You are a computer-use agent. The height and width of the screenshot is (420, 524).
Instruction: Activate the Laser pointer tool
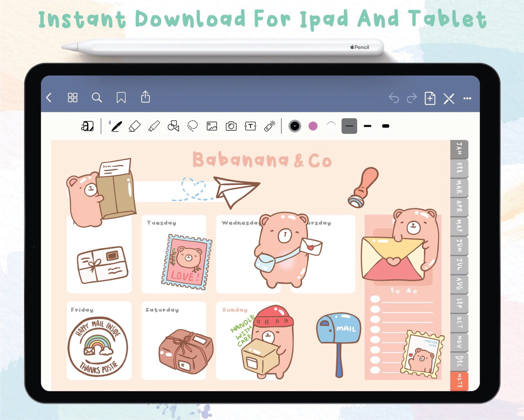(x=270, y=126)
